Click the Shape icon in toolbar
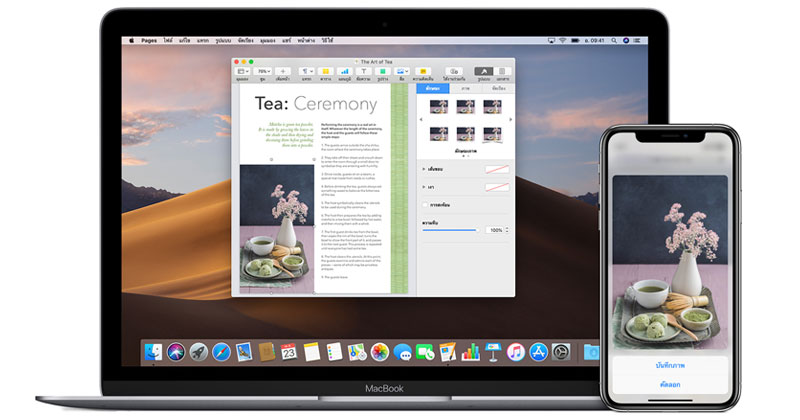 tap(383, 72)
